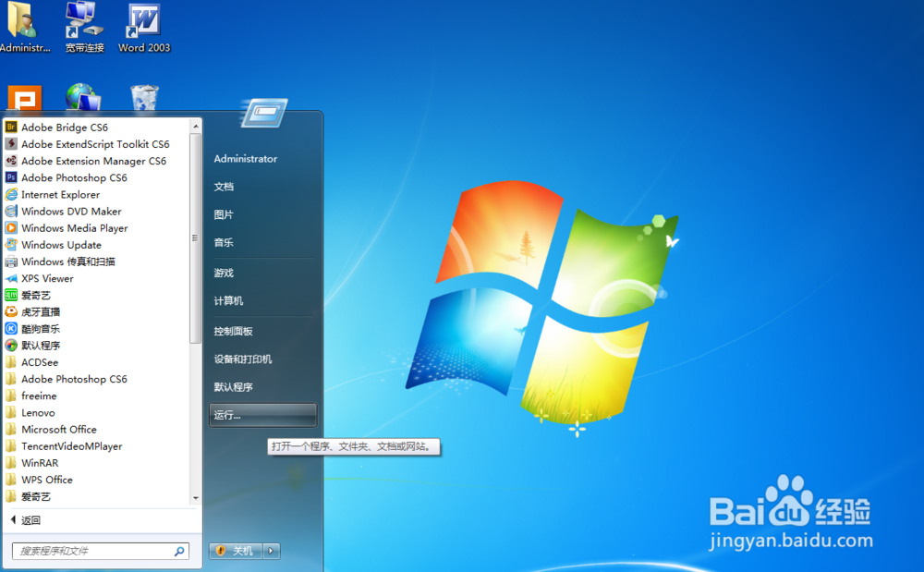This screenshot has width=924, height=572.
Task: Click 运行... in the Start menu
Action: pos(262,415)
